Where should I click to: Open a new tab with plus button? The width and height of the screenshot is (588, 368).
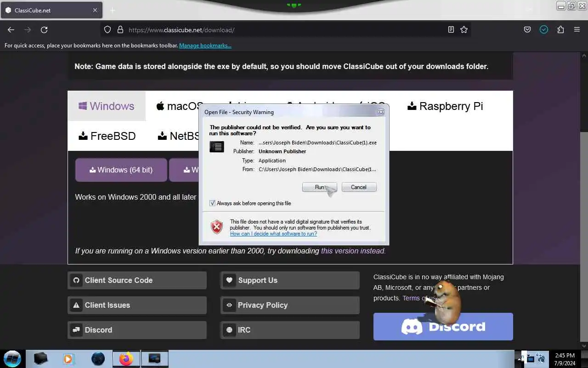[x=113, y=10]
